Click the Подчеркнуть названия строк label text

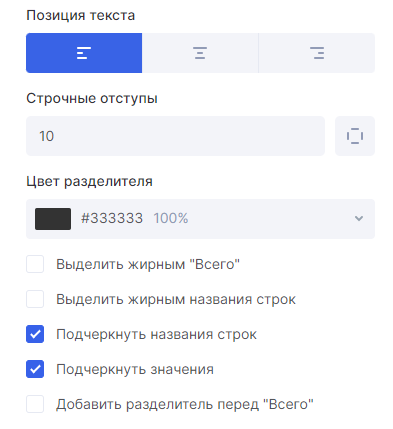pyautogui.click(x=157, y=334)
